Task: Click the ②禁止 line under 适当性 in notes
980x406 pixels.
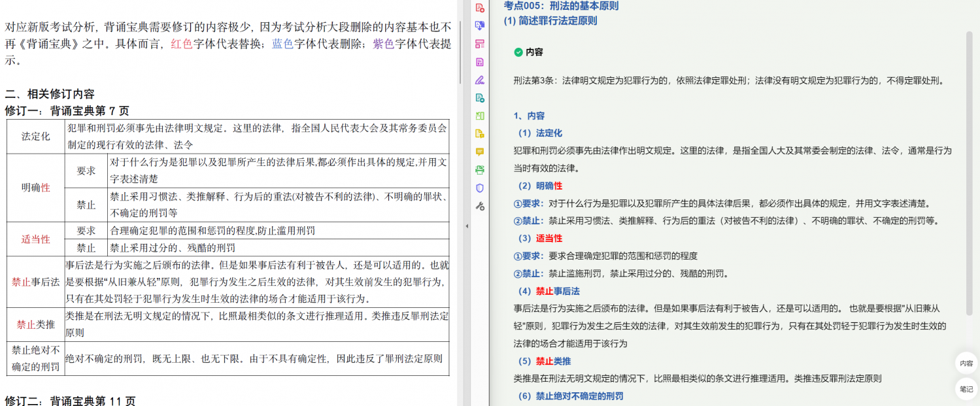Action: click(x=621, y=273)
